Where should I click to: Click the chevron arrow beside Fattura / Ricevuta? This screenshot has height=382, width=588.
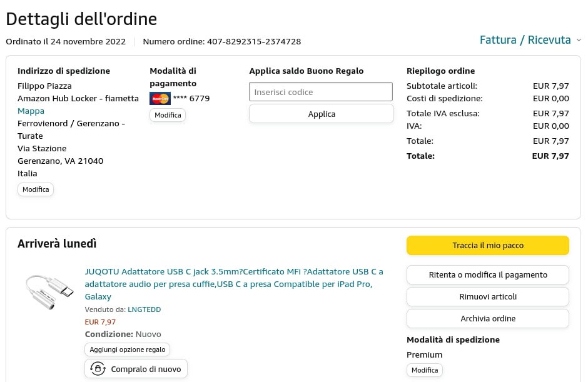pos(579,40)
